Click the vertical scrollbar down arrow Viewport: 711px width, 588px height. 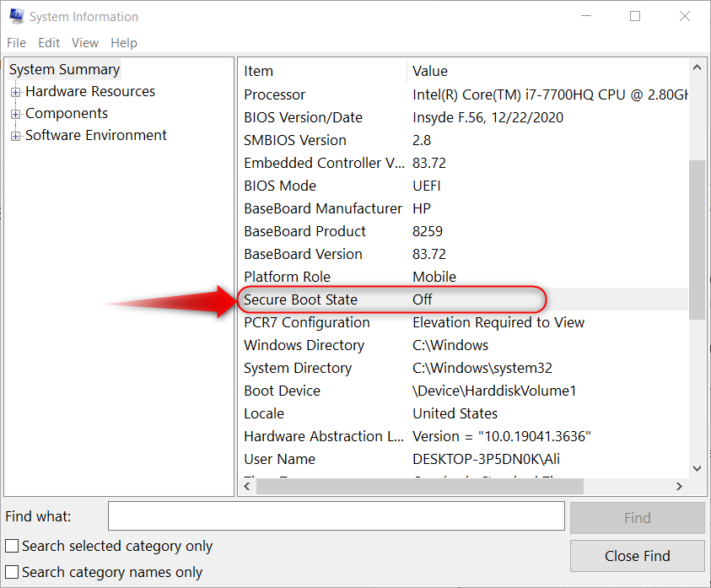[x=697, y=467]
